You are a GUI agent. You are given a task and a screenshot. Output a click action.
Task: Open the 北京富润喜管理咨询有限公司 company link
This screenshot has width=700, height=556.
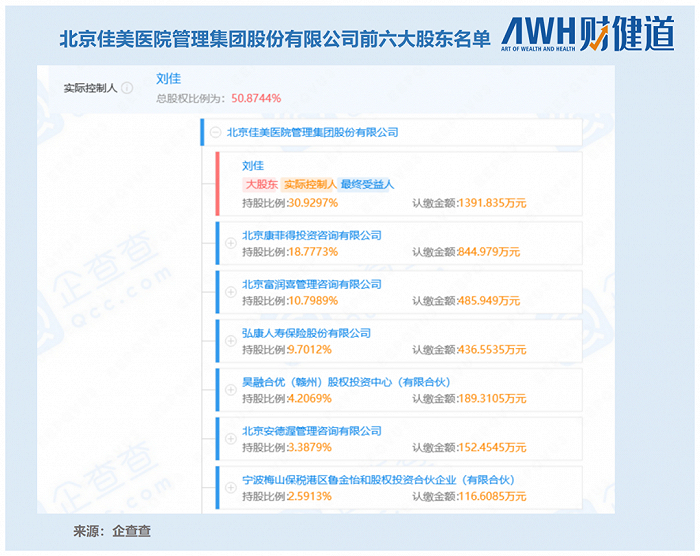[x=312, y=284]
